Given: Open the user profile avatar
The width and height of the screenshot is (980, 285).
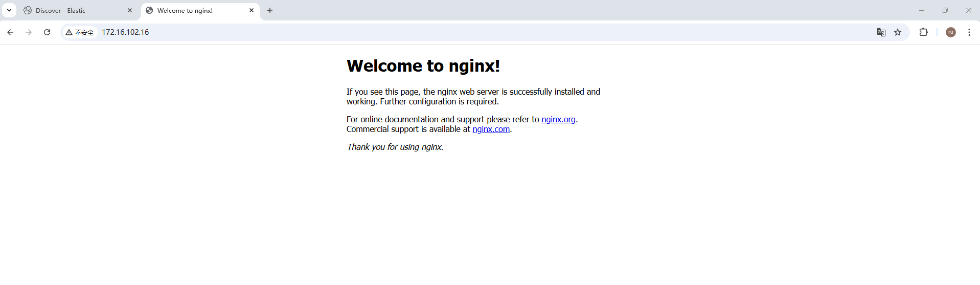Looking at the screenshot, I should (951, 32).
